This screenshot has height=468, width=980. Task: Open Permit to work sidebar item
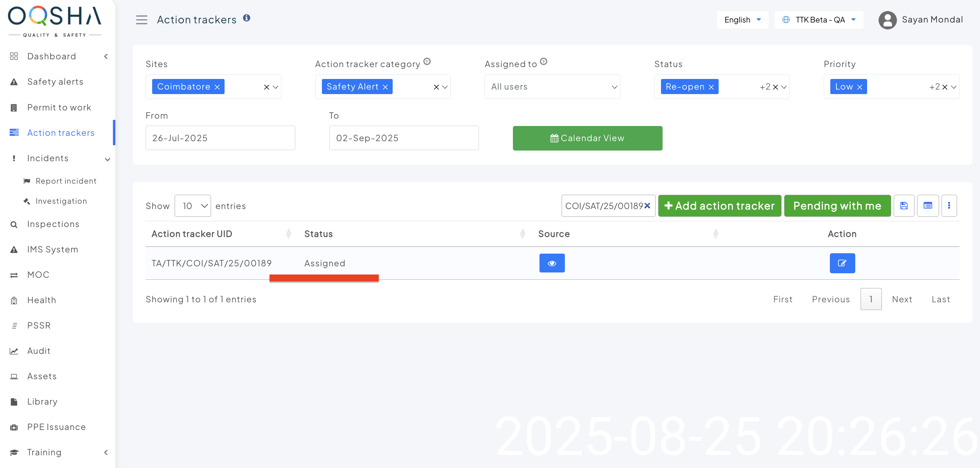pos(59,108)
